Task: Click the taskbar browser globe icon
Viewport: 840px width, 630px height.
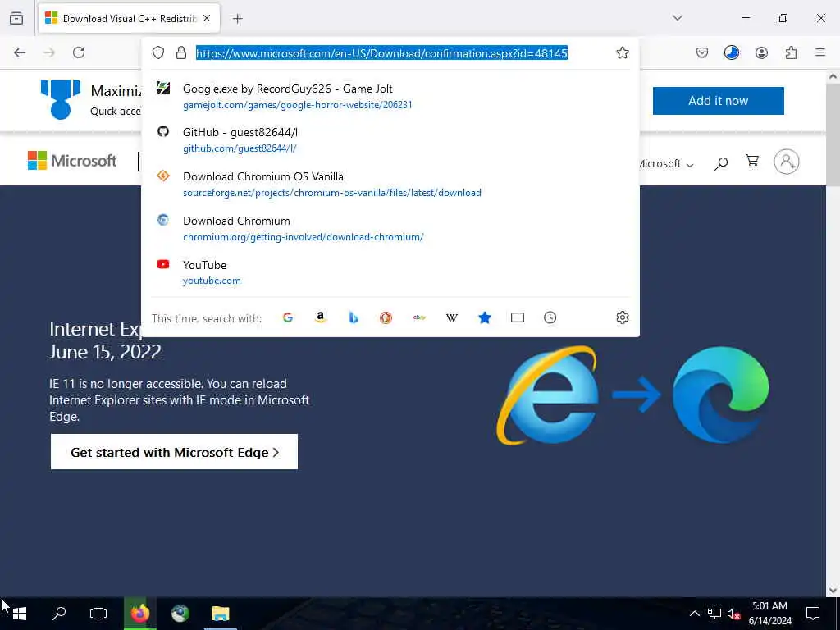Action: point(180,614)
